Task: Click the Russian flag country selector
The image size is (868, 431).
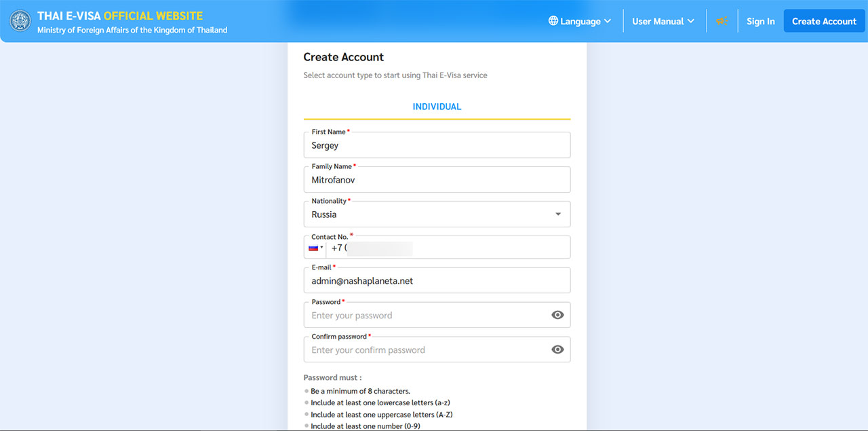Action: (x=315, y=248)
